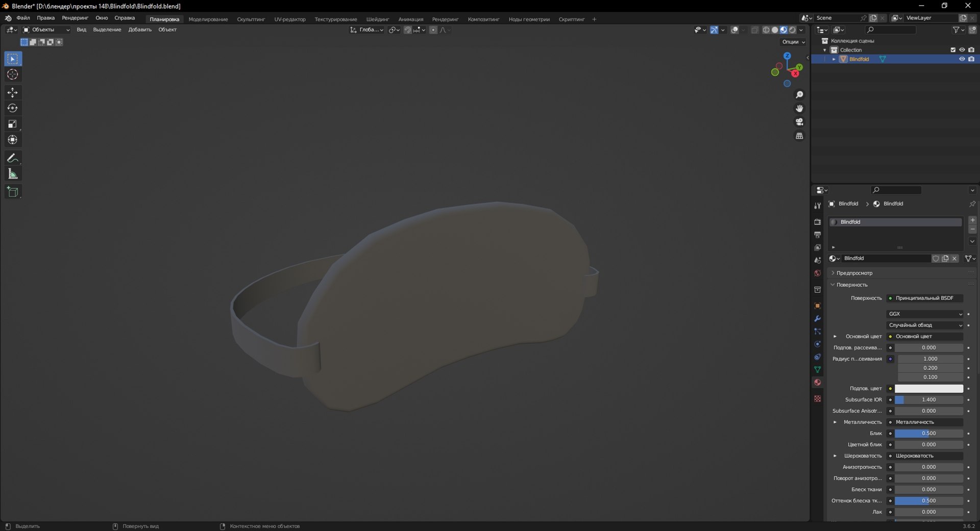The image size is (980, 531).
Task: Click the Принципиальный BSDF surface button
Action: [x=924, y=298]
